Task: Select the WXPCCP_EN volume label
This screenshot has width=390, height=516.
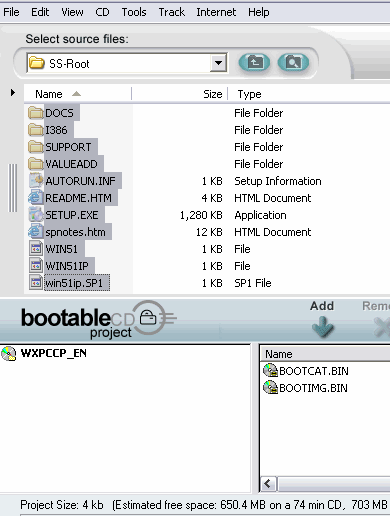Action: (x=54, y=353)
